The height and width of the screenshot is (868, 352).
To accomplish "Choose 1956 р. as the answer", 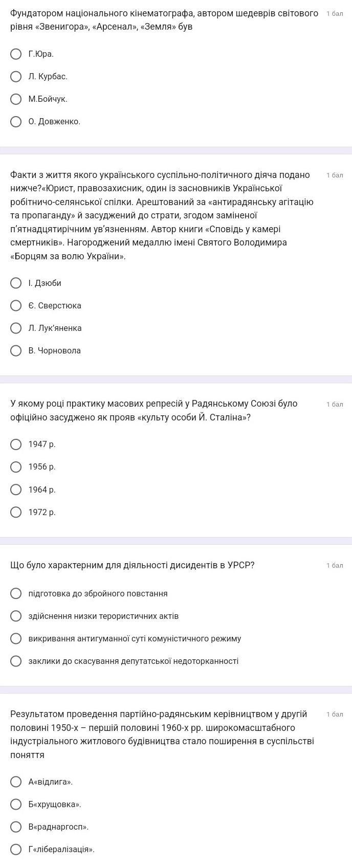I will (16, 466).
